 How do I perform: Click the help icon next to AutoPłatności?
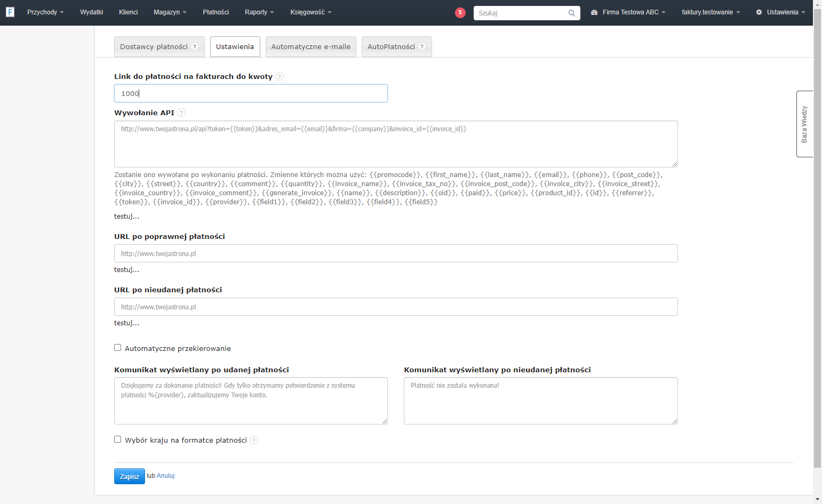coord(422,47)
